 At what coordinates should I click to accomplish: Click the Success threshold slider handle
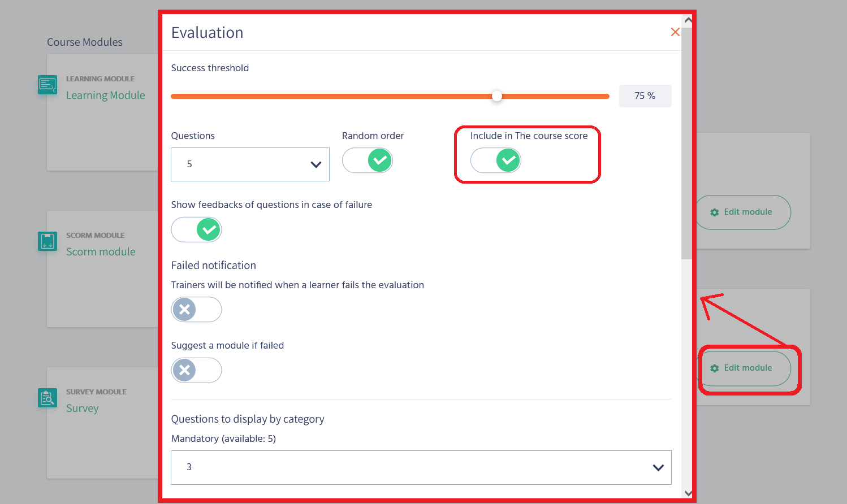point(496,96)
